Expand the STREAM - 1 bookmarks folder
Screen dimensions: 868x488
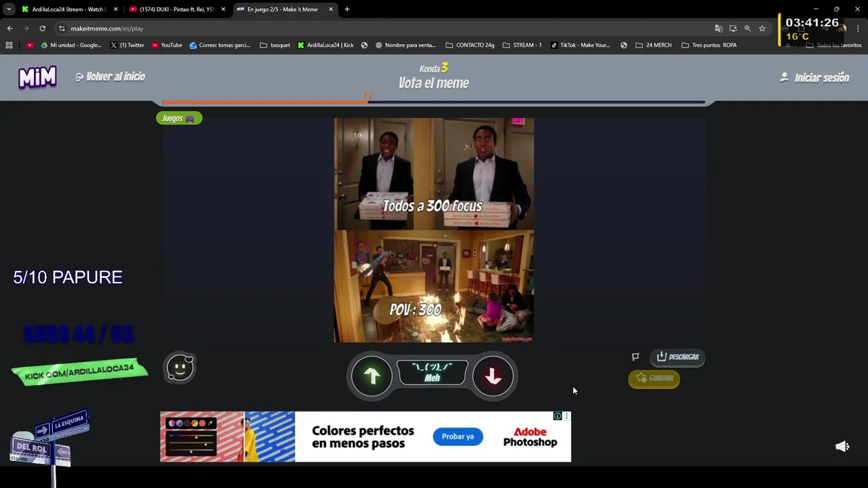point(522,45)
